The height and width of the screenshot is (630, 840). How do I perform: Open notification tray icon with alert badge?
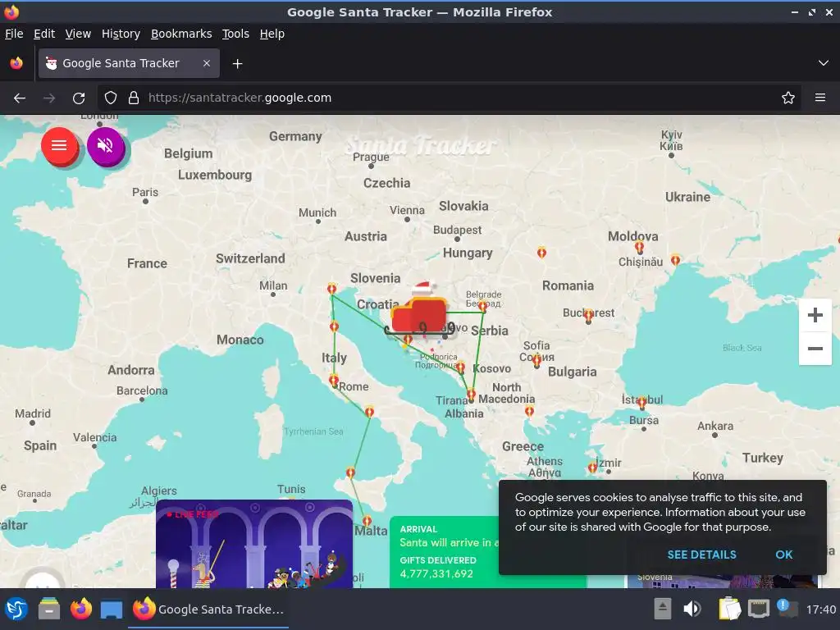(787, 609)
